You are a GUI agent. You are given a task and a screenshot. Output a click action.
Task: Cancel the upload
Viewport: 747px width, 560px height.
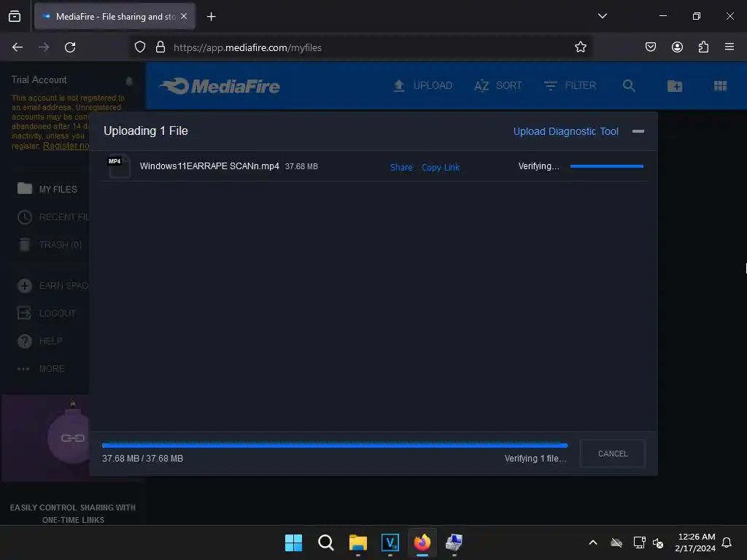613,454
